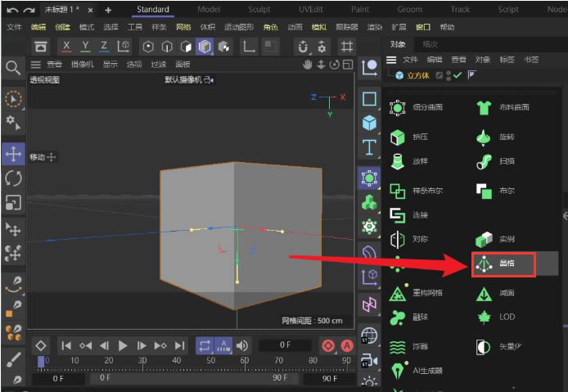Open the object manager hamburger menu
568x392 pixels.
coord(391,60)
